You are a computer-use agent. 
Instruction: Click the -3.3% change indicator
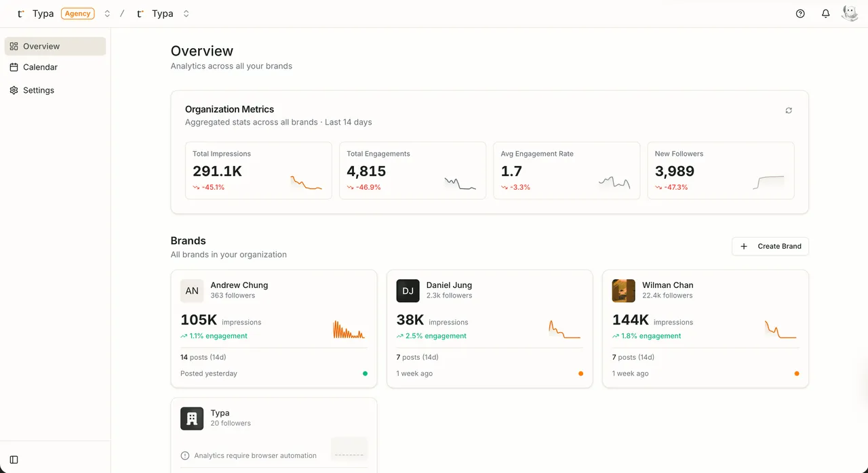click(515, 187)
